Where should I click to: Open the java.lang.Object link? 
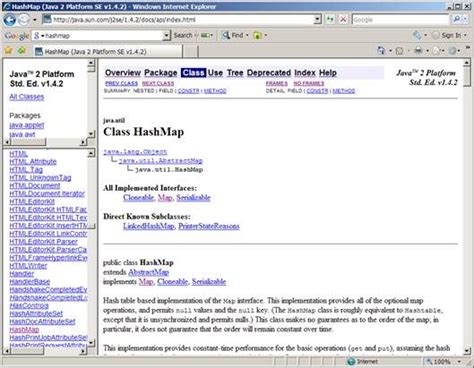coord(135,152)
